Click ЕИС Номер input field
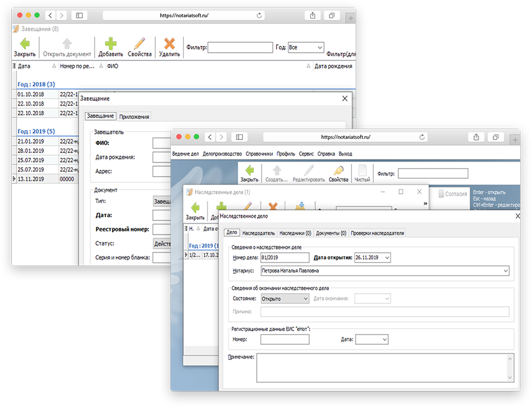This screenshot has height=407, width=532. click(x=285, y=339)
